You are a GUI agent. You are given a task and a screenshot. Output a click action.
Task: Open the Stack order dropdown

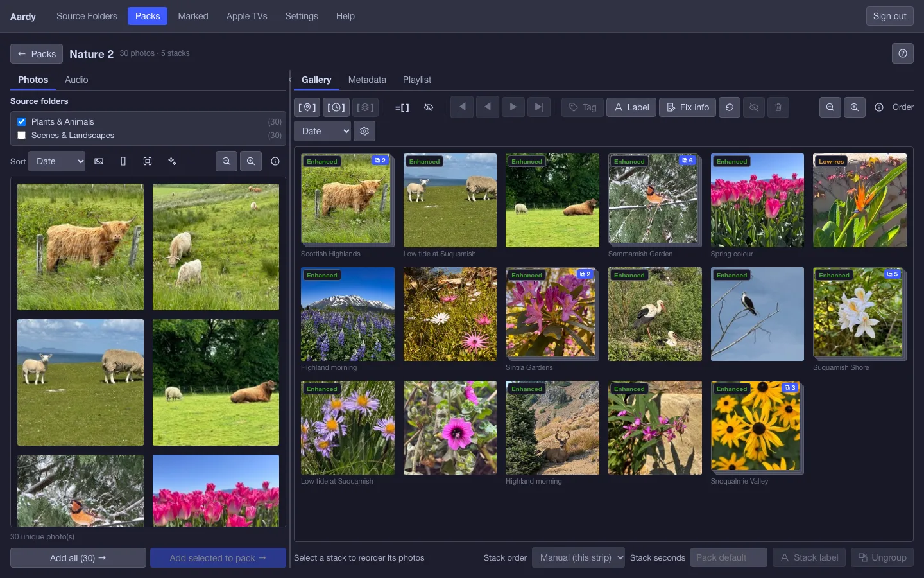[578, 557]
